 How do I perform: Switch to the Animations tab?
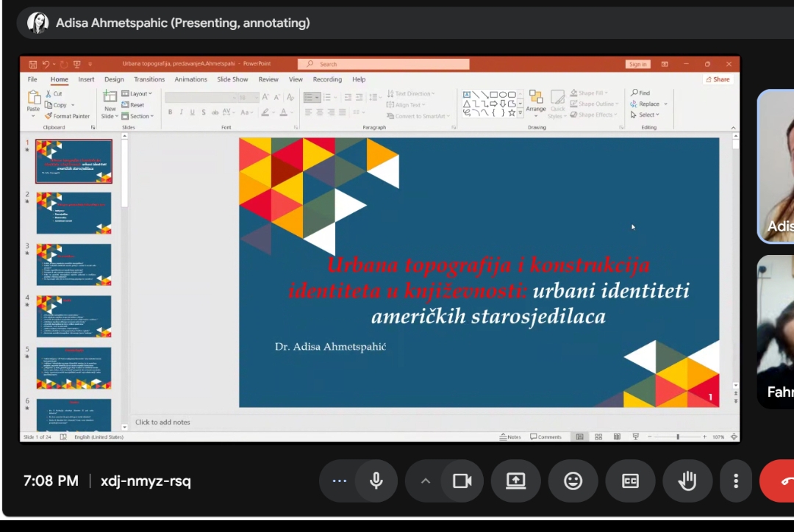point(190,79)
